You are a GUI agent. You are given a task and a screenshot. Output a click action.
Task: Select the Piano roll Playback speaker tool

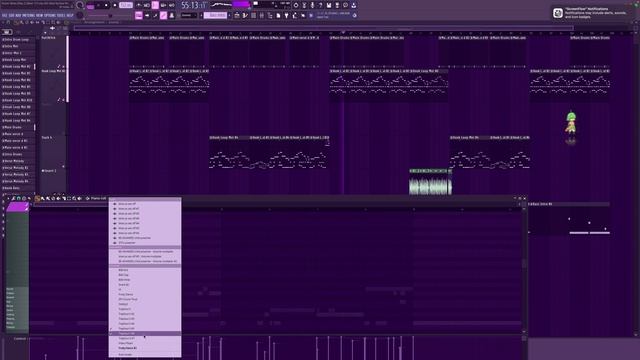[79, 198]
